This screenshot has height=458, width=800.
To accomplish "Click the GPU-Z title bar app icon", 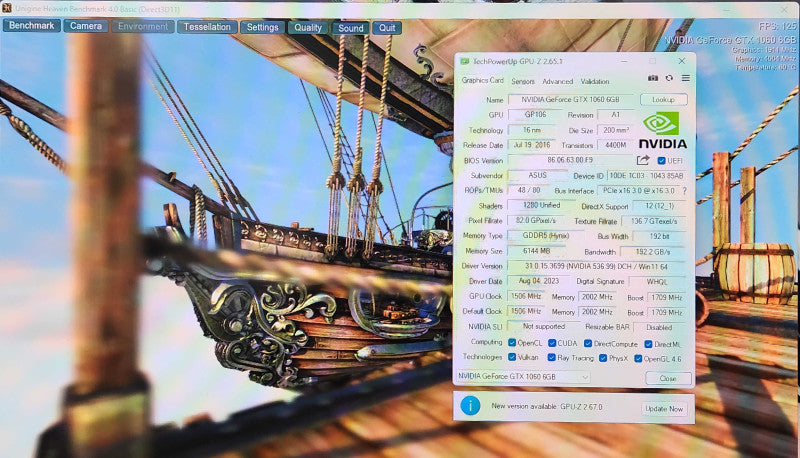I will [x=464, y=61].
